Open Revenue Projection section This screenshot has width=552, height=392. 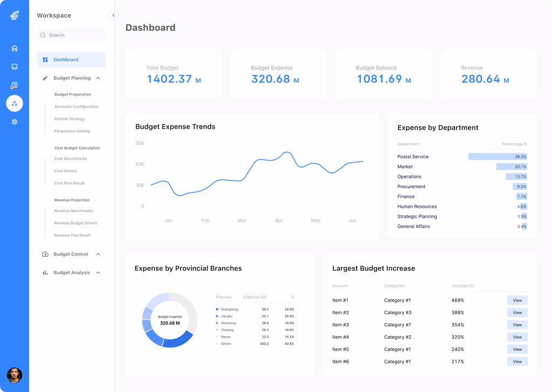click(72, 200)
